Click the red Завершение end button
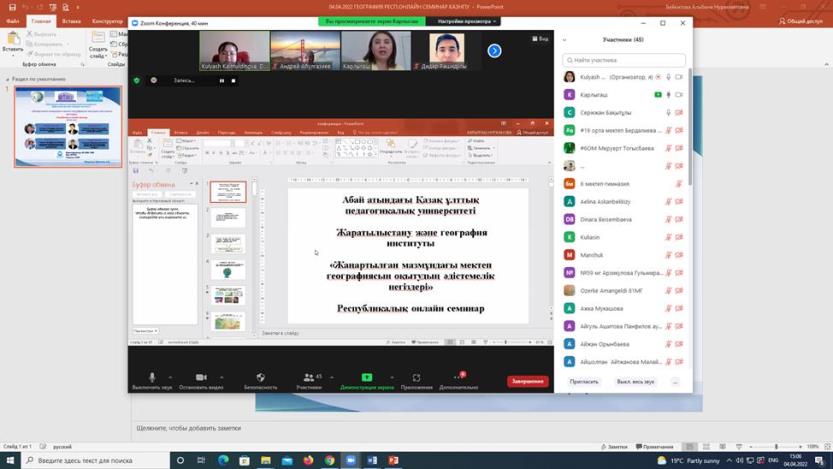 pyautogui.click(x=527, y=381)
